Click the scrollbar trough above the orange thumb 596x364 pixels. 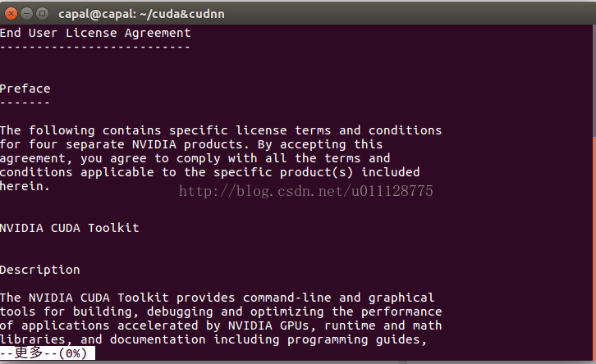pos(594,80)
